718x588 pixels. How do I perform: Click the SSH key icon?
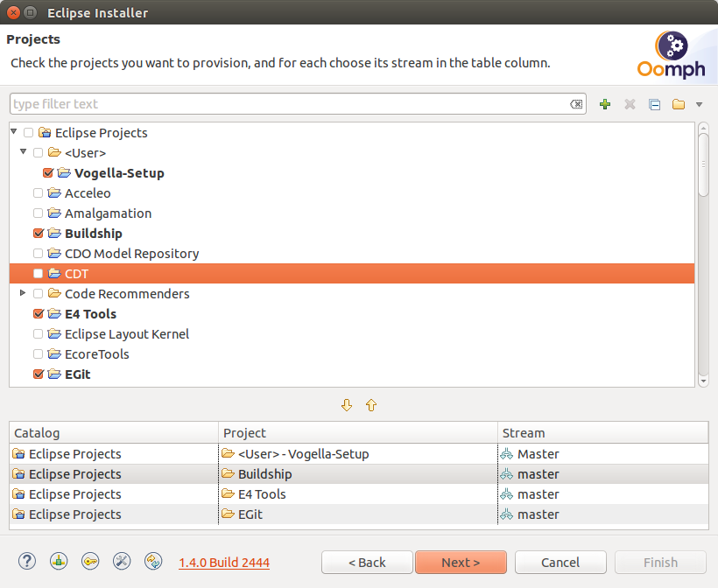pyautogui.click(x=90, y=561)
